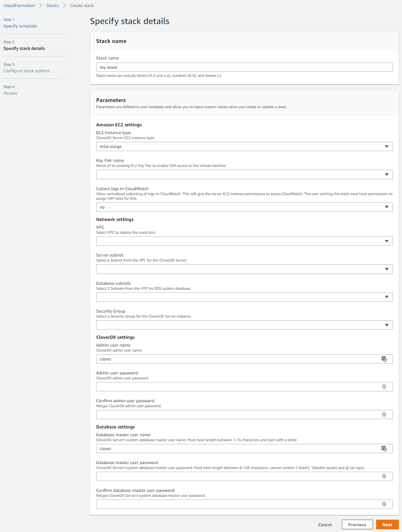Click the Next button
The height and width of the screenshot is (532, 402).
click(x=387, y=524)
